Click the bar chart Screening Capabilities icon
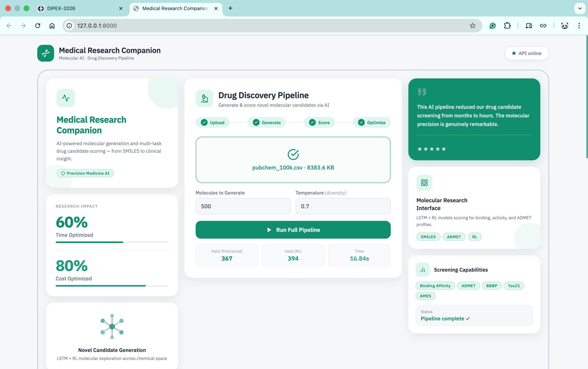The image size is (588, 369). 423,270
